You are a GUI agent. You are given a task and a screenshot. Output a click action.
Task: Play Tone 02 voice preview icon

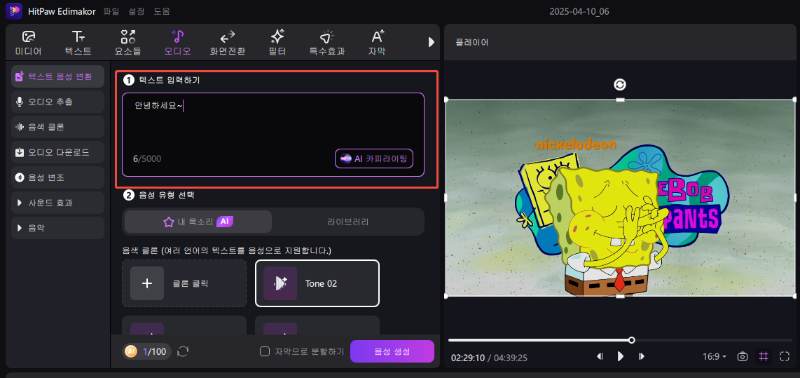(x=280, y=284)
